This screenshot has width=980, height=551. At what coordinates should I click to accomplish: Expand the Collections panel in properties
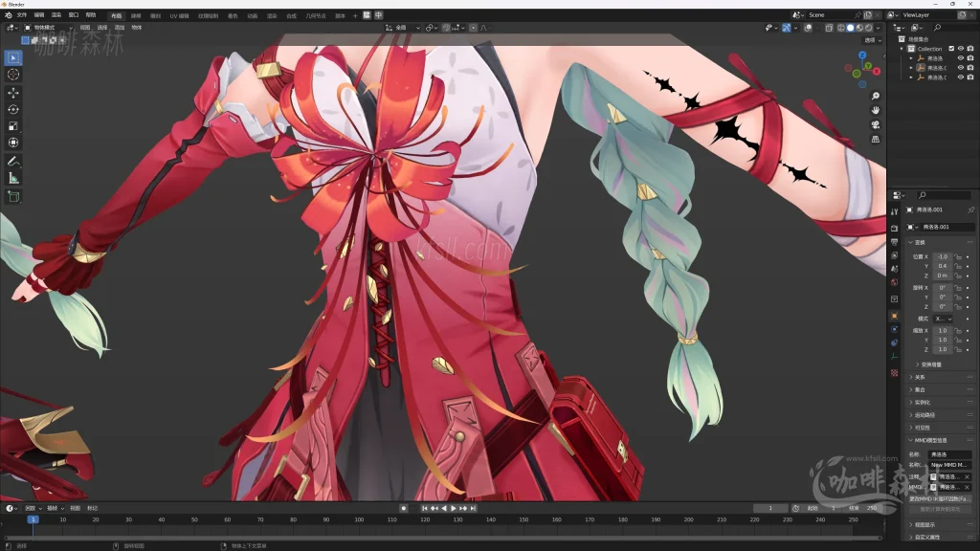pos(920,390)
